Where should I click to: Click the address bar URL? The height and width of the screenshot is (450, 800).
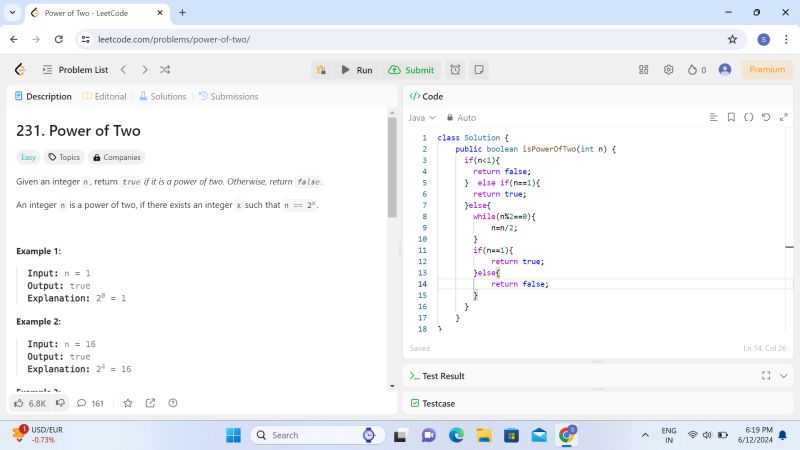coord(174,39)
